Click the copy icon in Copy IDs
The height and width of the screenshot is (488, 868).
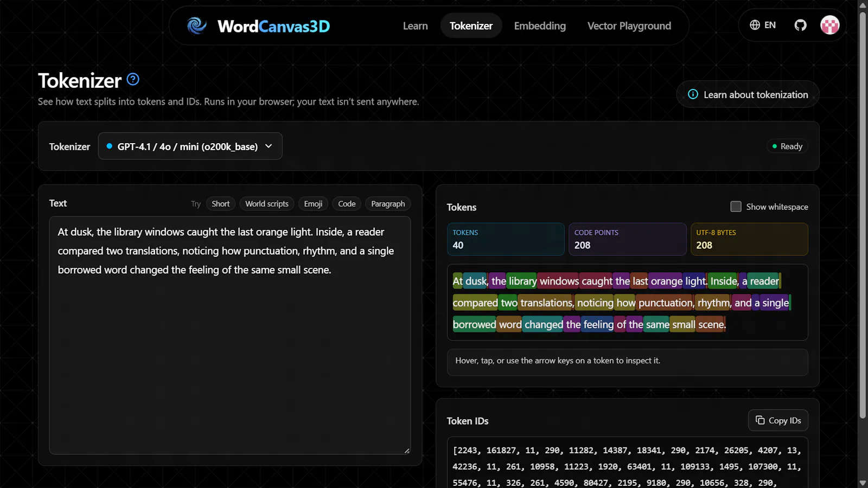coord(760,420)
